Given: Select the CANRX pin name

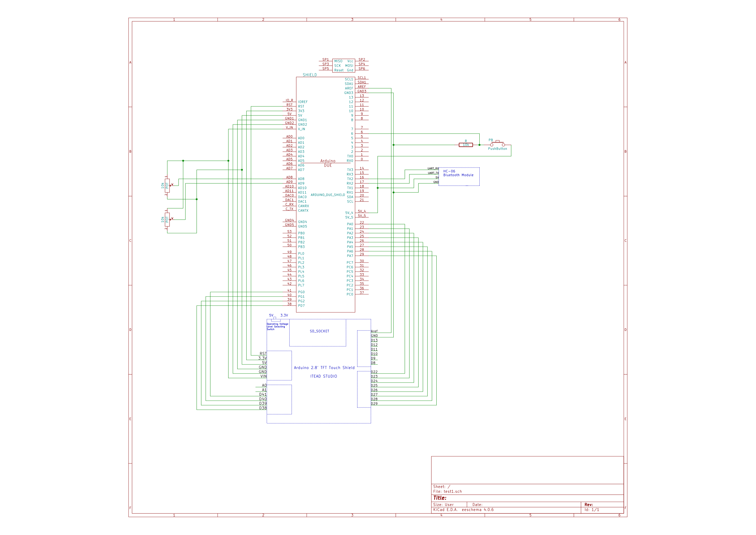Looking at the screenshot, I should pos(303,206).
